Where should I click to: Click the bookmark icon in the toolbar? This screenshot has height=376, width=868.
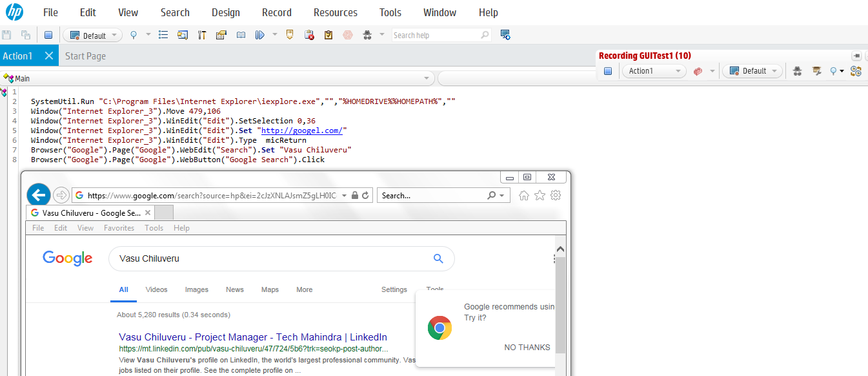click(288, 34)
